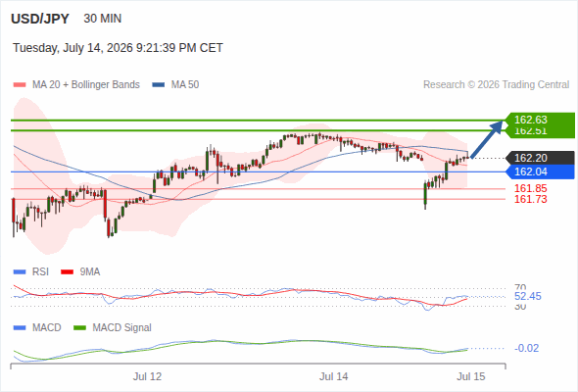This screenshot has width=578, height=392.
Task: Click the MA 50 legend color swatch
Action: [x=159, y=85]
